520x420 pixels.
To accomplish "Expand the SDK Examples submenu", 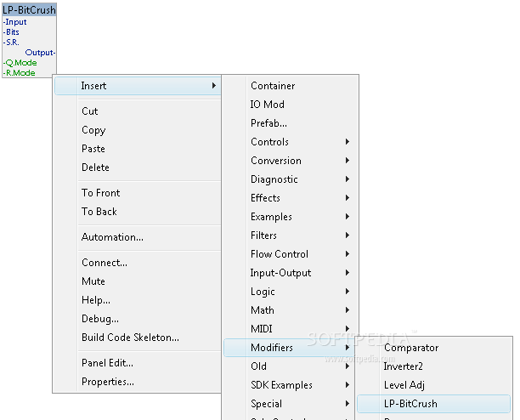I will pyautogui.click(x=289, y=385).
